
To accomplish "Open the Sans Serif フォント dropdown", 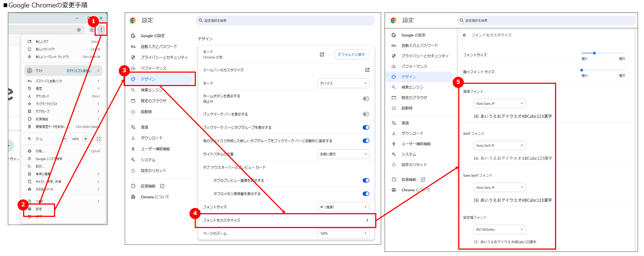I will coord(500,187).
